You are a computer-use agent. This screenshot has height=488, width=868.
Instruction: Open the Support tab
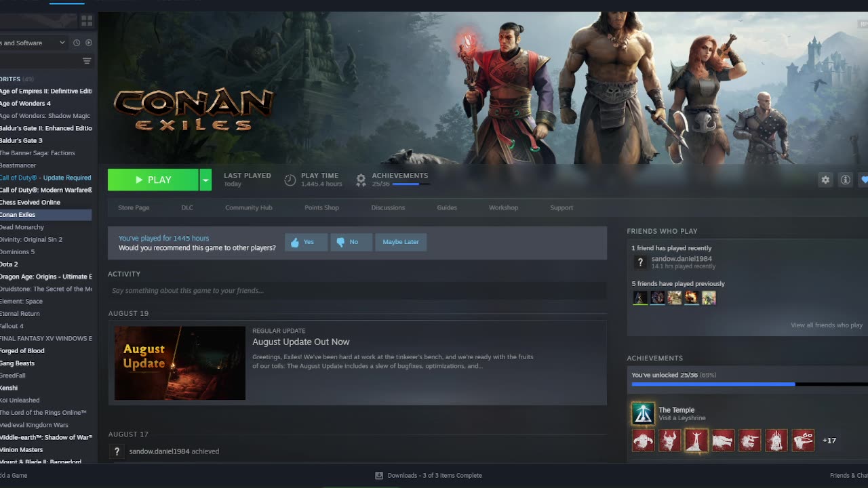click(561, 207)
